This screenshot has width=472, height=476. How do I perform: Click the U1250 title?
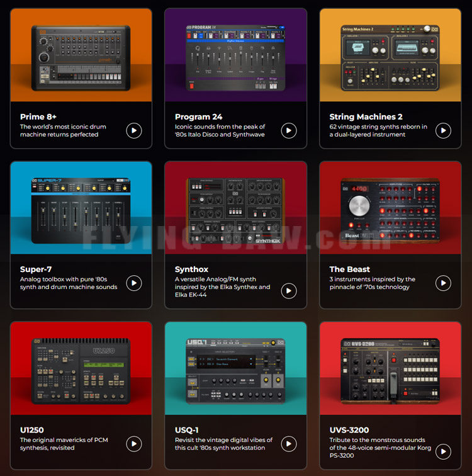(x=32, y=430)
